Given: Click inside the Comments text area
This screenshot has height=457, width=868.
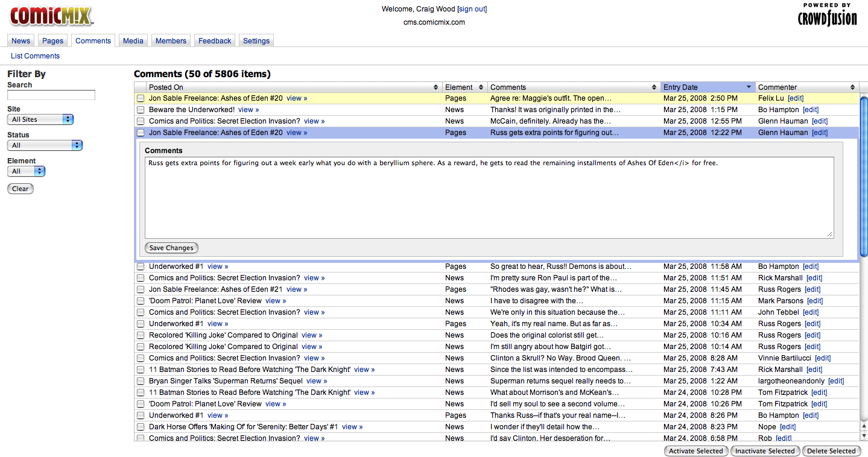Looking at the screenshot, I should click(x=489, y=198).
